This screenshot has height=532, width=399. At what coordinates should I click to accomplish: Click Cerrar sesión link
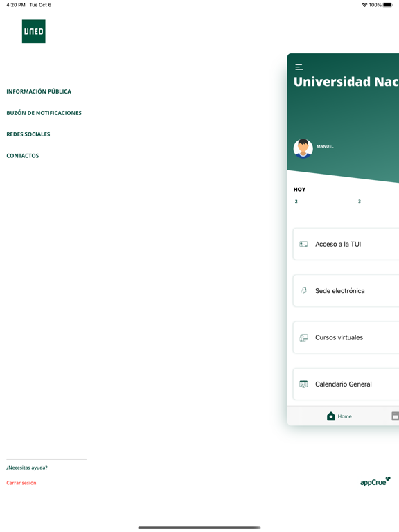pyautogui.click(x=21, y=483)
